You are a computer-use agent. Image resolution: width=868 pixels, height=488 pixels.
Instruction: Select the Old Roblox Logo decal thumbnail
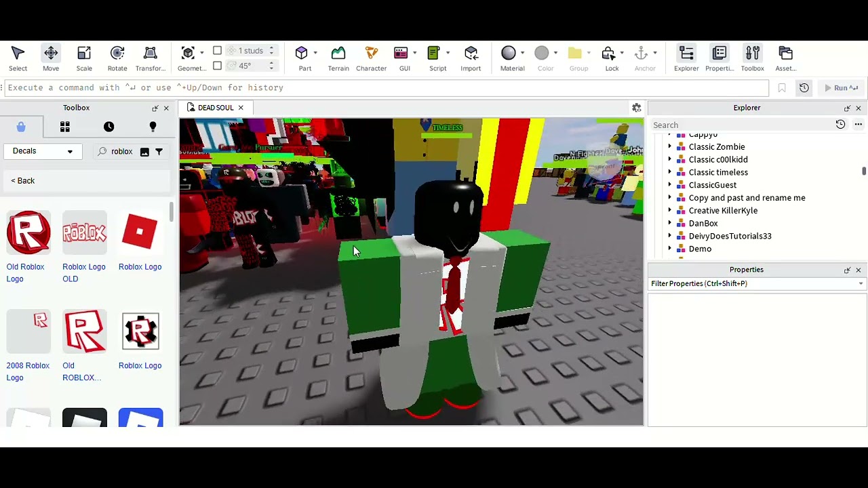pos(28,232)
